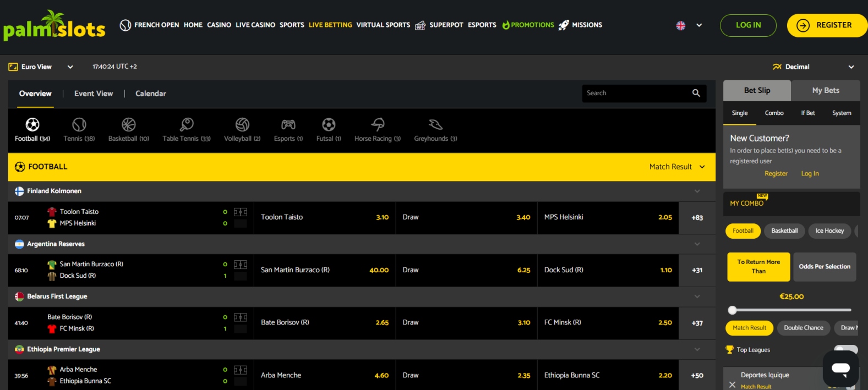Click the Euro View layout icon
Screen dimensions: 868x390
coord(13,67)
